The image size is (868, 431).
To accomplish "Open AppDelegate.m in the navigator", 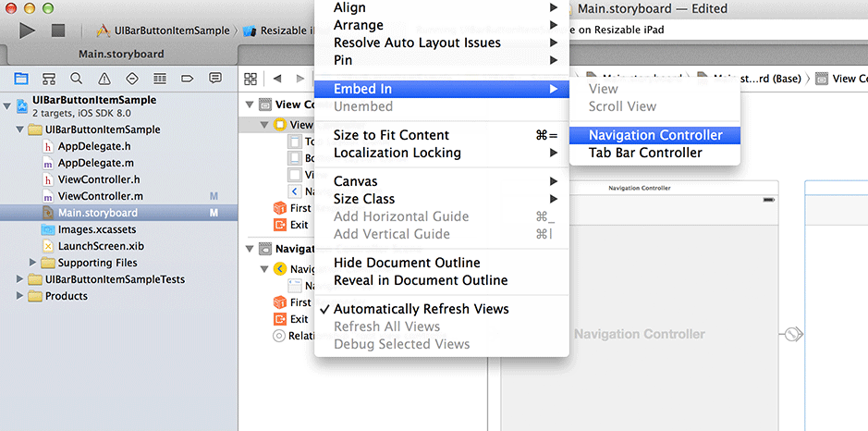I will [x=96, y=163].
